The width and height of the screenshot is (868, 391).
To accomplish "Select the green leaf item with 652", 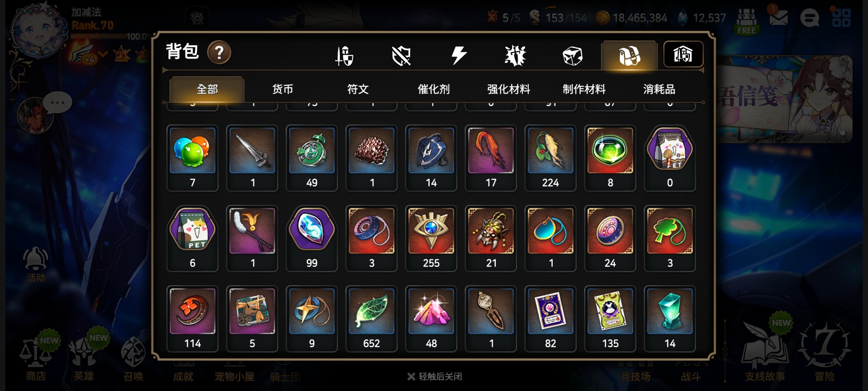I will click(371, 319).
